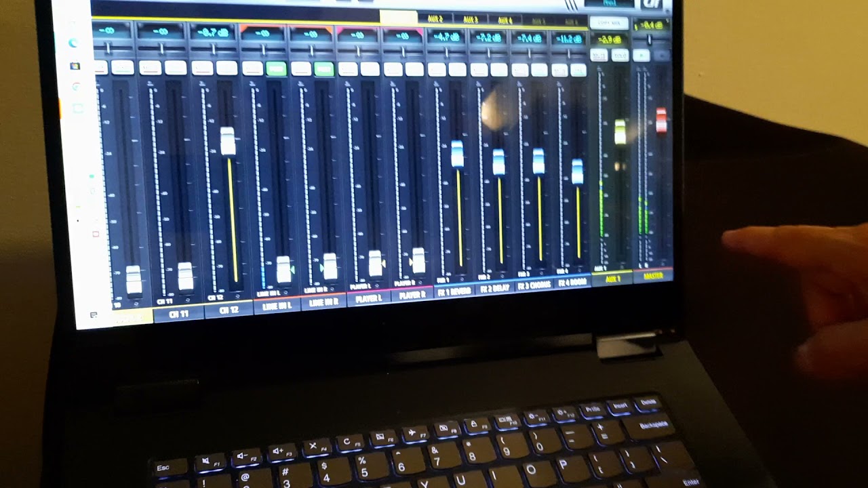Select the FX 4 ROOM label
The image size is (868, 488).
(573, 281)
